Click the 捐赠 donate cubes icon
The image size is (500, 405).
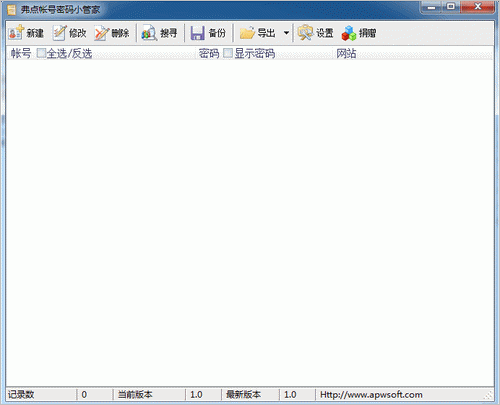pyautogui.click(x=349, y=33)
